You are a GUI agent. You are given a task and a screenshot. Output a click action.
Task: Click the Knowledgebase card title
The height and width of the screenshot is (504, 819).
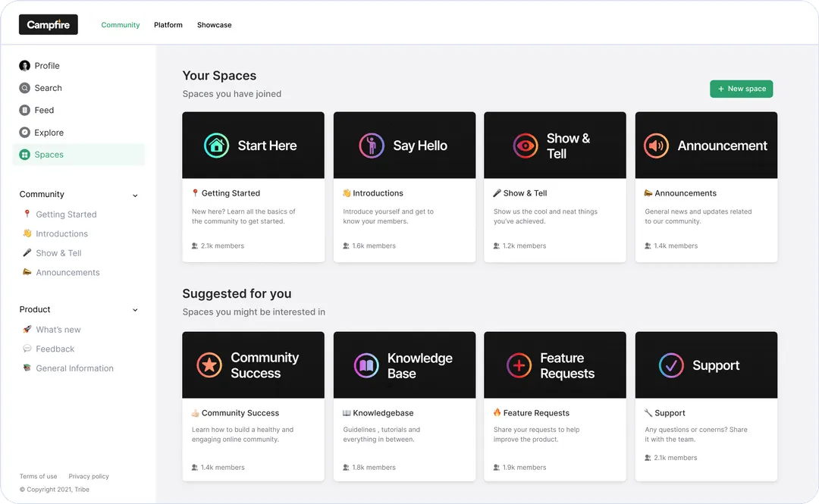point(383,413)
